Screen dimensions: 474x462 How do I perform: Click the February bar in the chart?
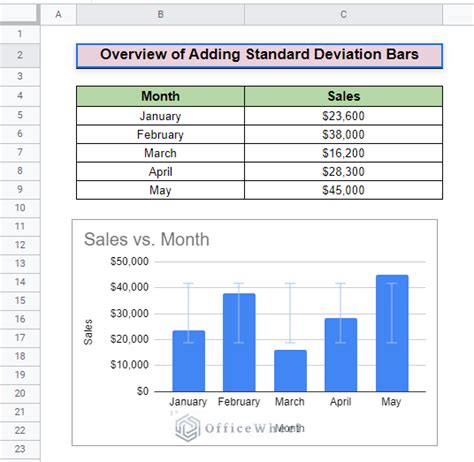(239, 342)
